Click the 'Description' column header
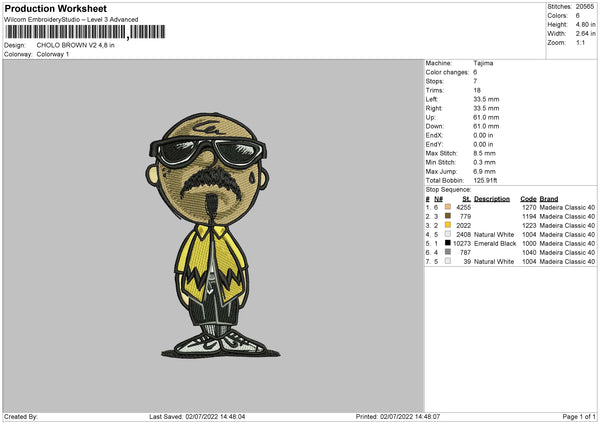 [492, 199]
